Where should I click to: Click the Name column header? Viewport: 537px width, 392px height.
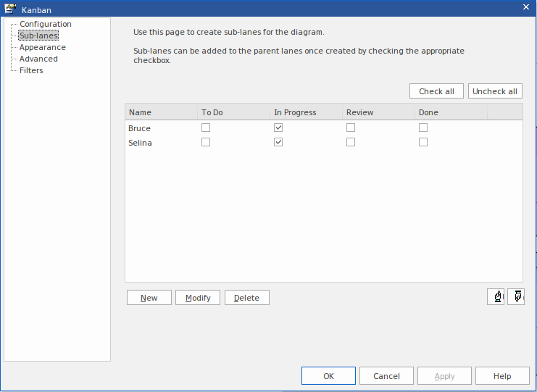[x=161, y=112]
